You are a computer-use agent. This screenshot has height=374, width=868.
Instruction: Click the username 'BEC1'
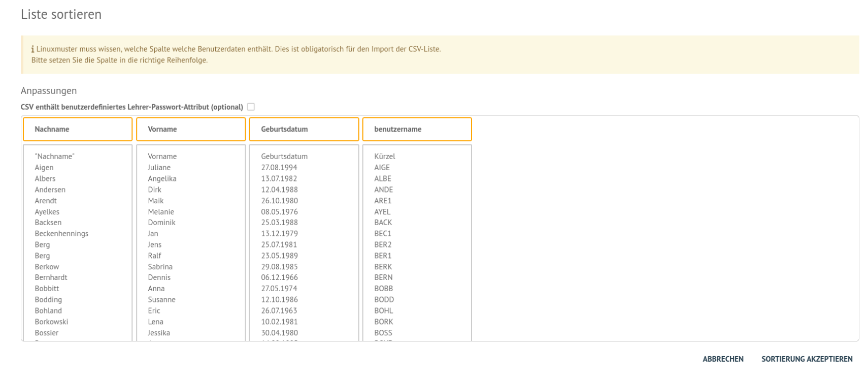(383, 234)
